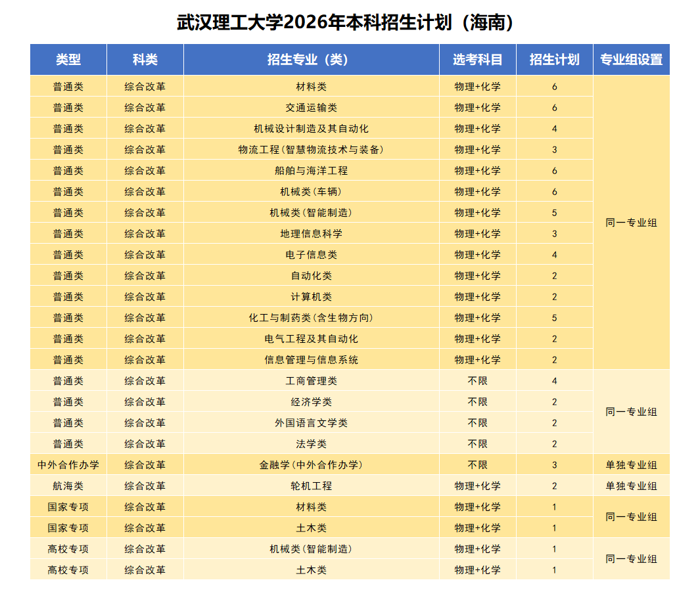Click the 科类 column header
This screenshot has height=601, width=700.
point(145,59)
